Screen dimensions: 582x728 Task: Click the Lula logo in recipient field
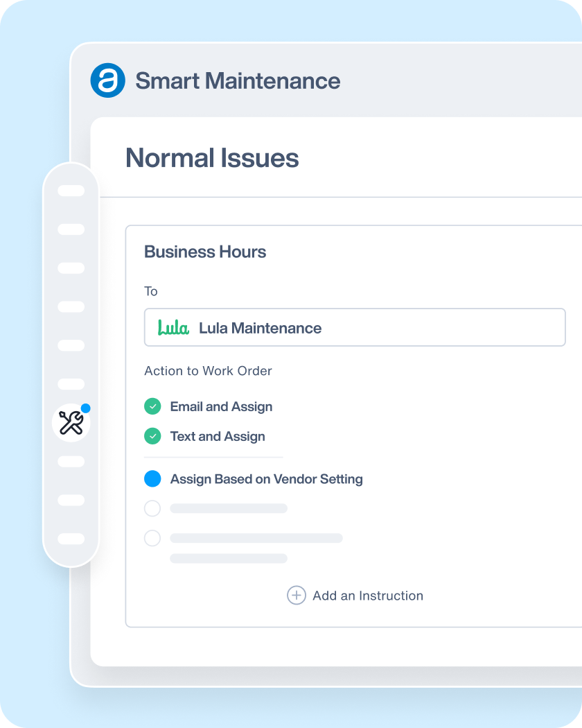pyautogui.click(x=173, y=327)
